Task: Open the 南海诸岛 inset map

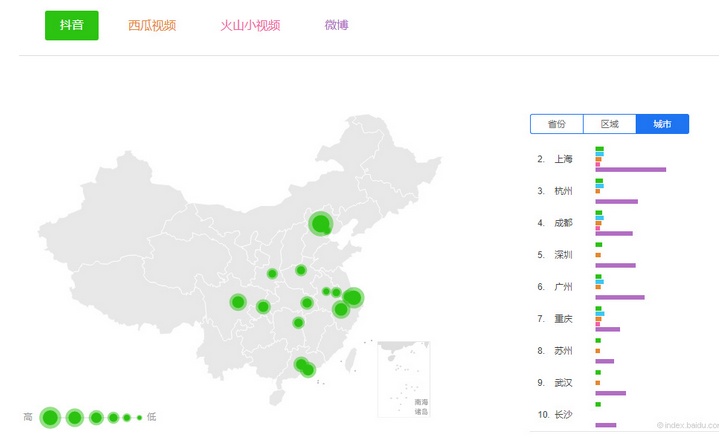Action: coord(404,380)
